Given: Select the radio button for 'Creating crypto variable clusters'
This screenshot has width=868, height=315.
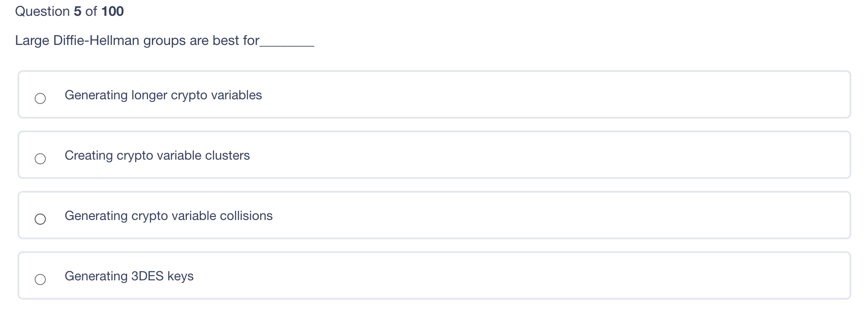Looking at the screenshot, I should (41, 159).
